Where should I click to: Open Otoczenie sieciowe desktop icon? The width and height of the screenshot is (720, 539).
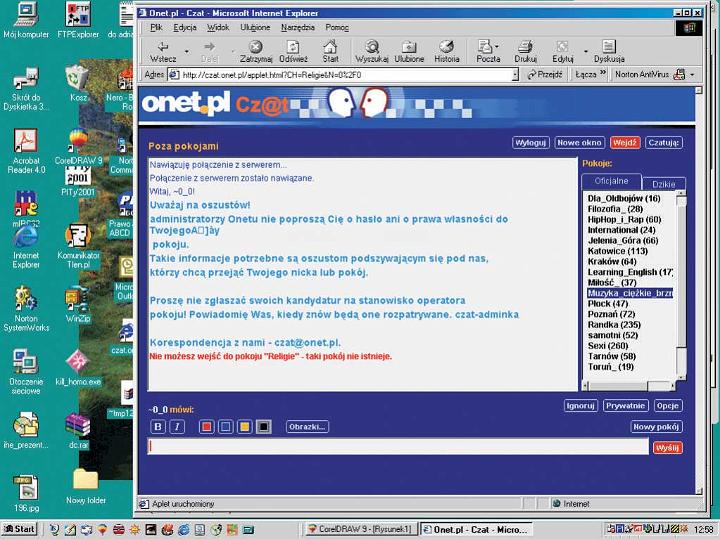pos(26,372)
